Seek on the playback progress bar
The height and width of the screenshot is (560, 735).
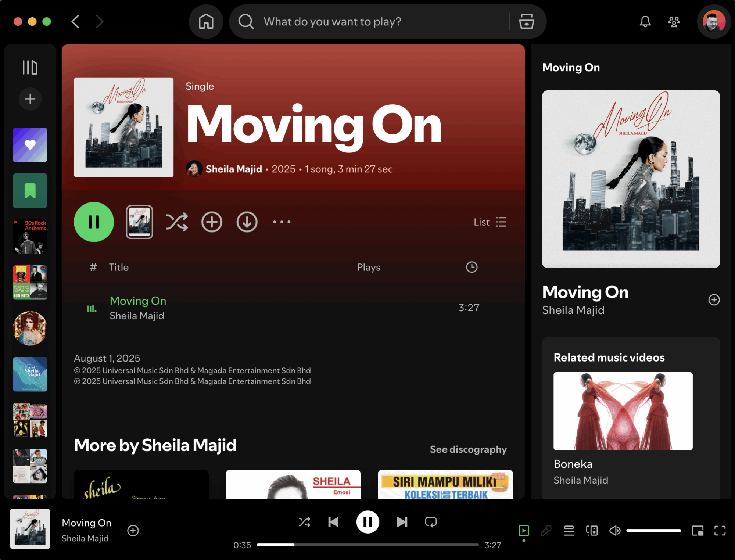point(367,545)
